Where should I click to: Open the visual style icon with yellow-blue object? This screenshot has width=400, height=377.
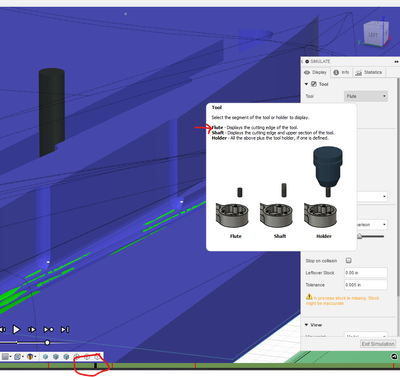(x=30, y=357)
